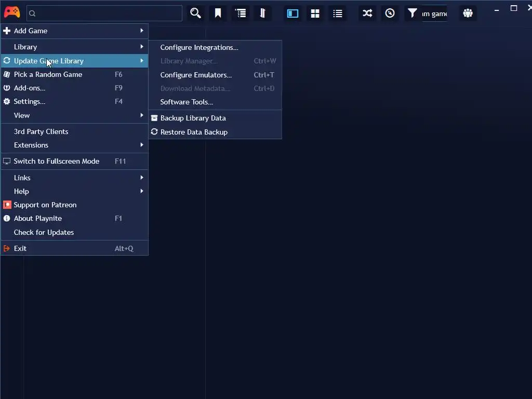Screen dimensions: 532x399
Task: Expand the Extensions submenu
Action: click(74, 145)
